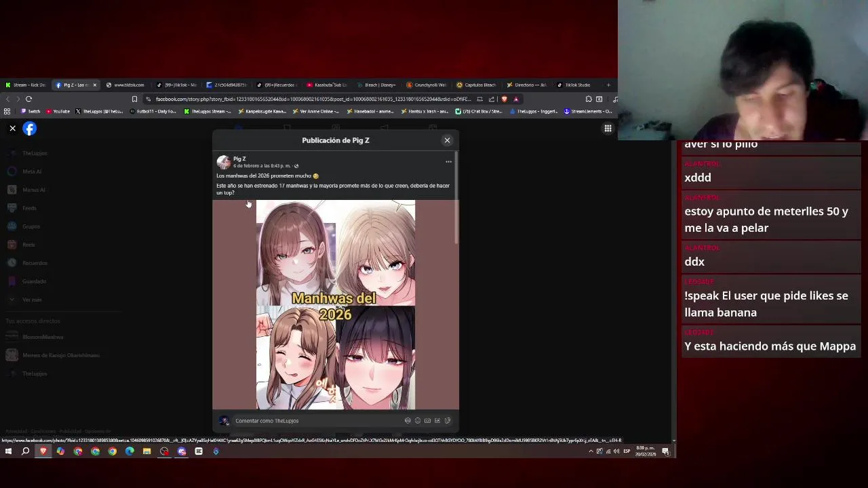868x488 pixels.
Task: Open the post timestamp '6 de febrero' link
Action: coord(262,166)
